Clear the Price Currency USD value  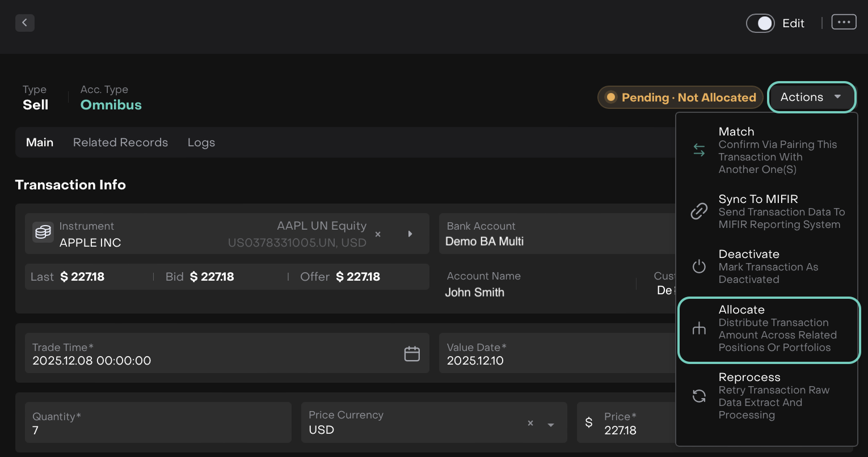(530, 424)
